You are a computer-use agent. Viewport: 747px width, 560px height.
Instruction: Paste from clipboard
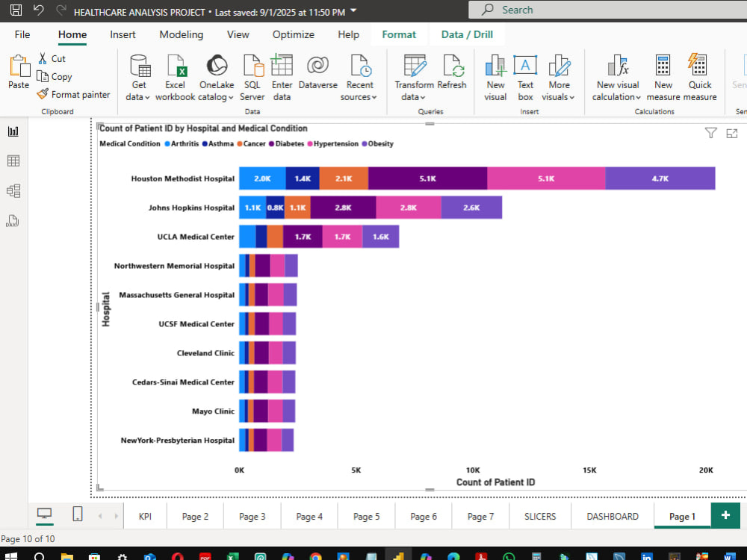coord(19,72)
